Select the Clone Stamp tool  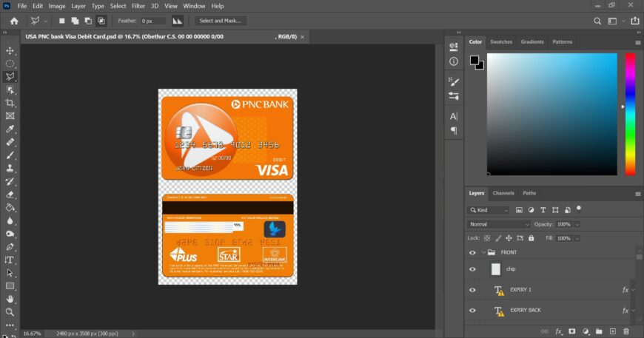click(10, 168)
